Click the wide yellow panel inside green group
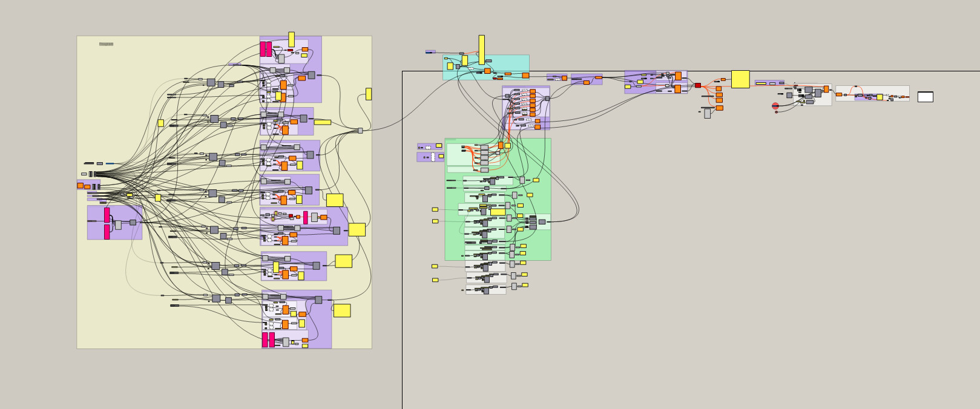 pos(498,212)
